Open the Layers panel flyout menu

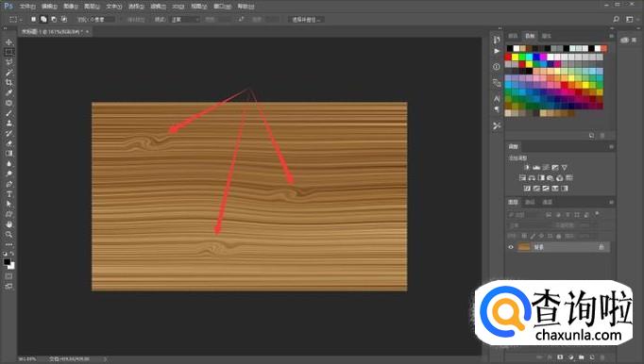pos(611,203)
